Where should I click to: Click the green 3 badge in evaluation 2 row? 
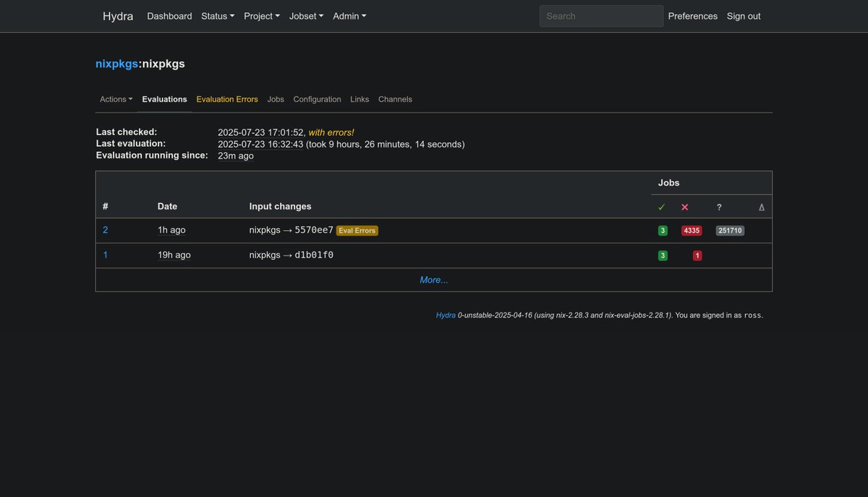click(x=663, y=231)
